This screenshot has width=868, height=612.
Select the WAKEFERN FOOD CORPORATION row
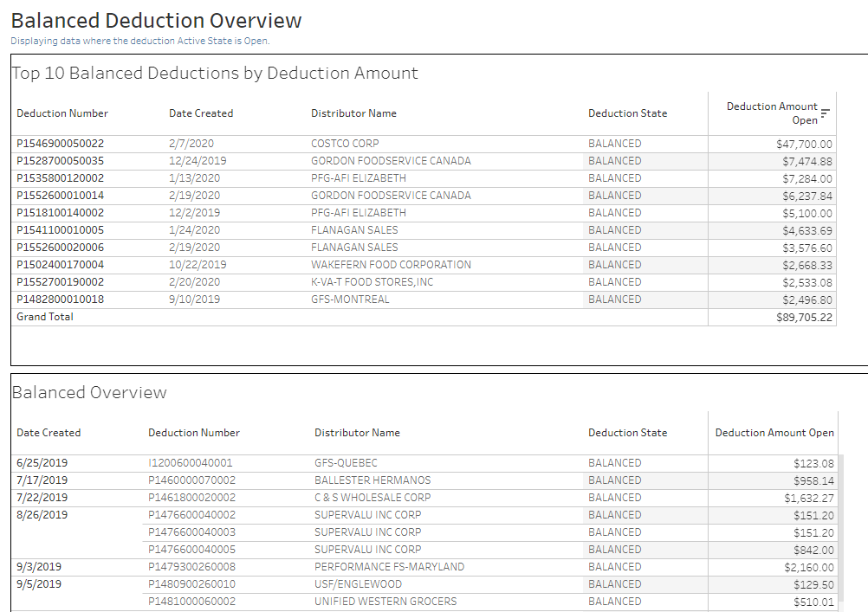pos(391,265)
